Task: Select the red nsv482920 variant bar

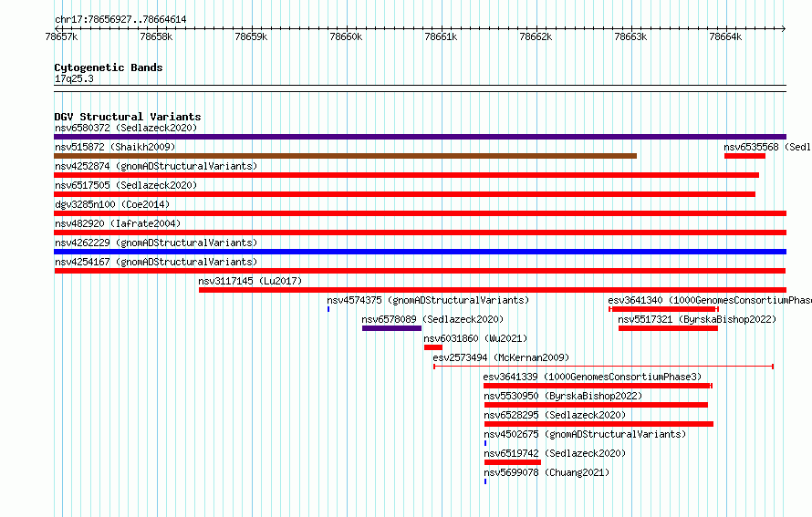Action: (420, 233)
